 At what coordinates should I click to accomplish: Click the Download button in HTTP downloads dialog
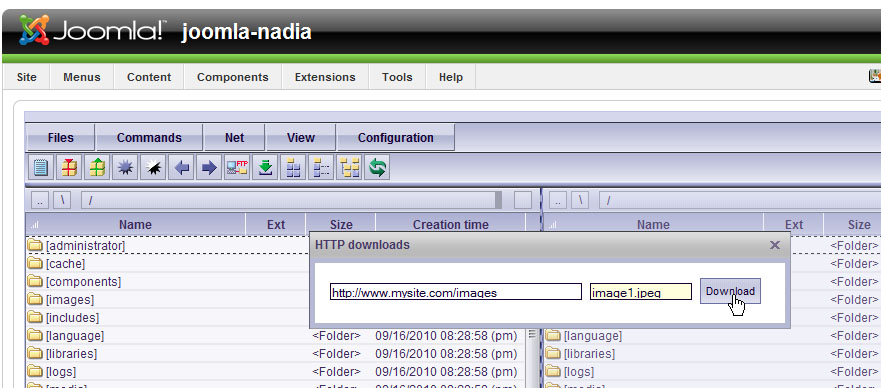tap(730, 291)
